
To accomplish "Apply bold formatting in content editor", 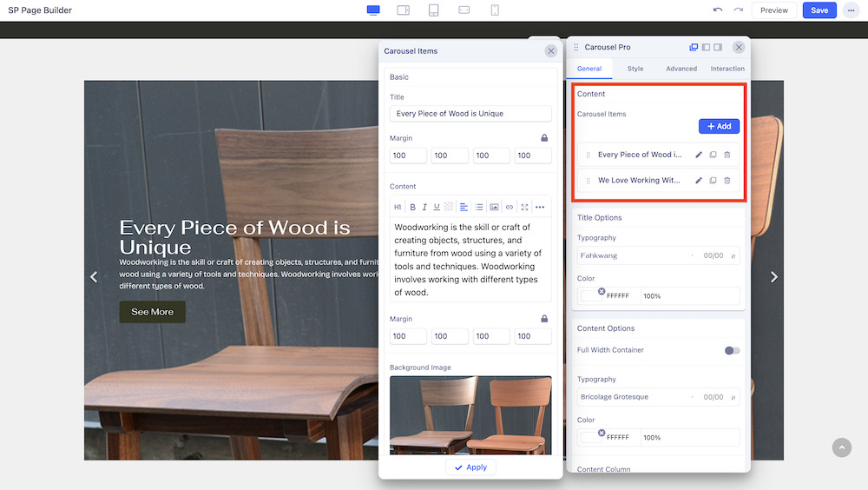I will pos(412,207).
